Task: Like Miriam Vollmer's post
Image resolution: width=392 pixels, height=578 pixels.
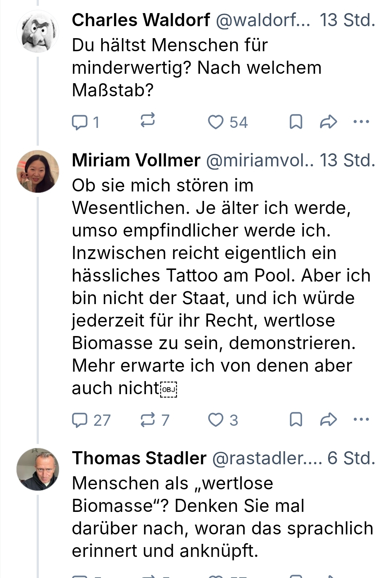Action: pos(216,420)
